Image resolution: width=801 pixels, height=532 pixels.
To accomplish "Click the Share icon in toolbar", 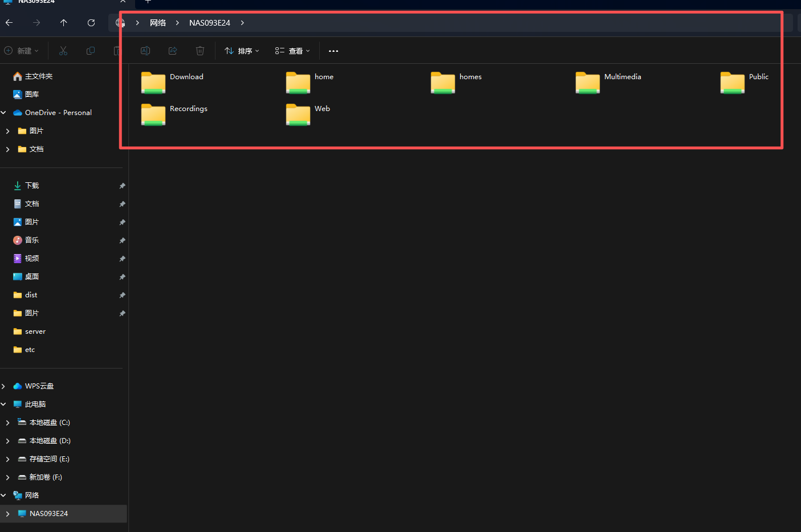I will (173, 51).
